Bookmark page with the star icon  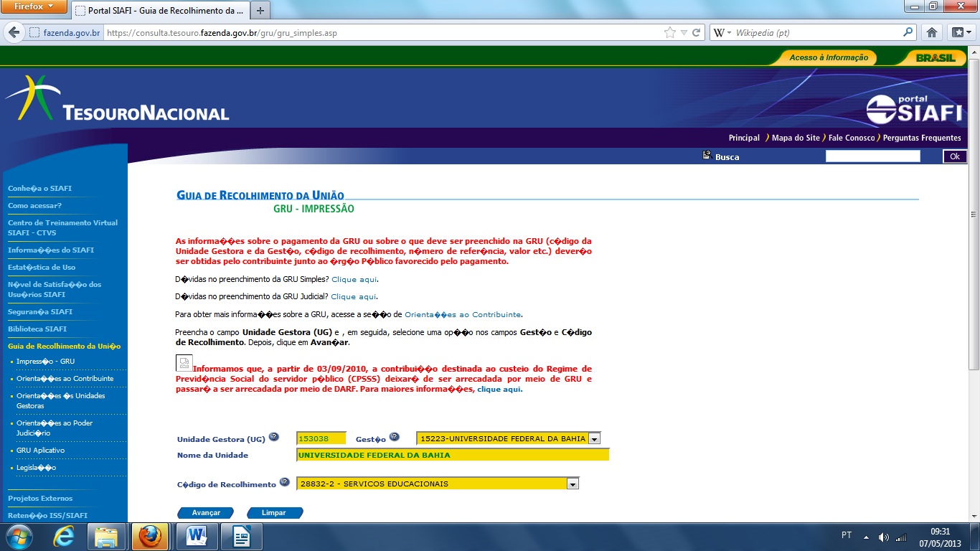tap(670, 33)
